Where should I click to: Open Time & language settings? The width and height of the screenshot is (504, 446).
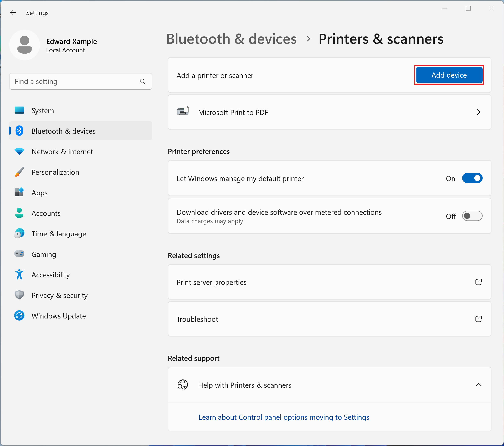[81, 233]
